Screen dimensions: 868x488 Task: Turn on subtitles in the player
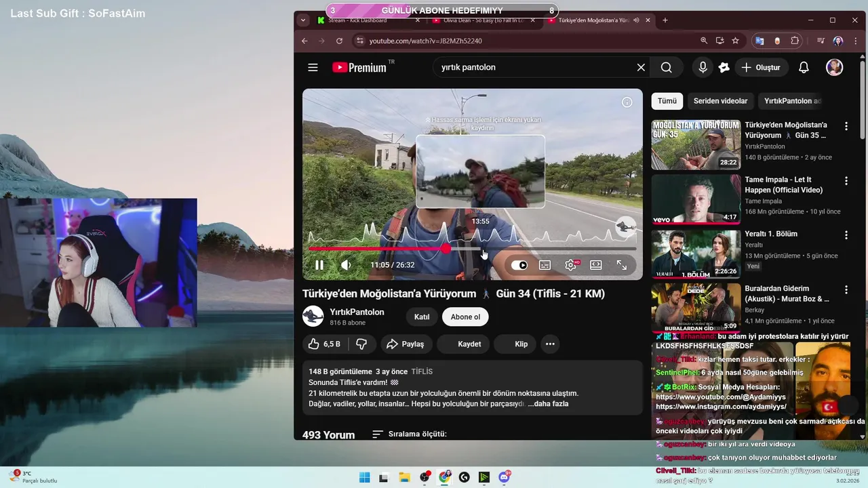545,265
